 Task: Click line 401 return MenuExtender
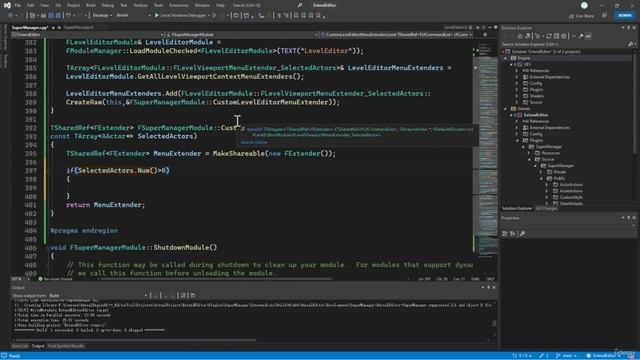pos(105,205)
